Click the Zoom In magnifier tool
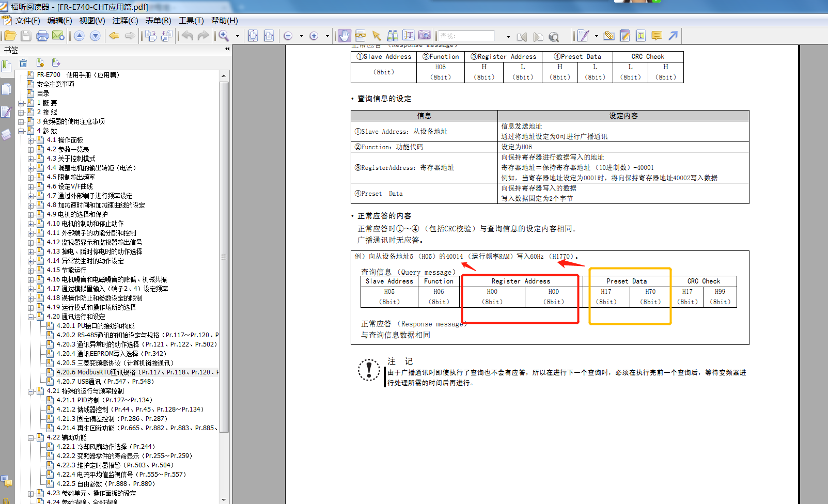The width and height of the screenshot is (828, 504). (224, 36)
